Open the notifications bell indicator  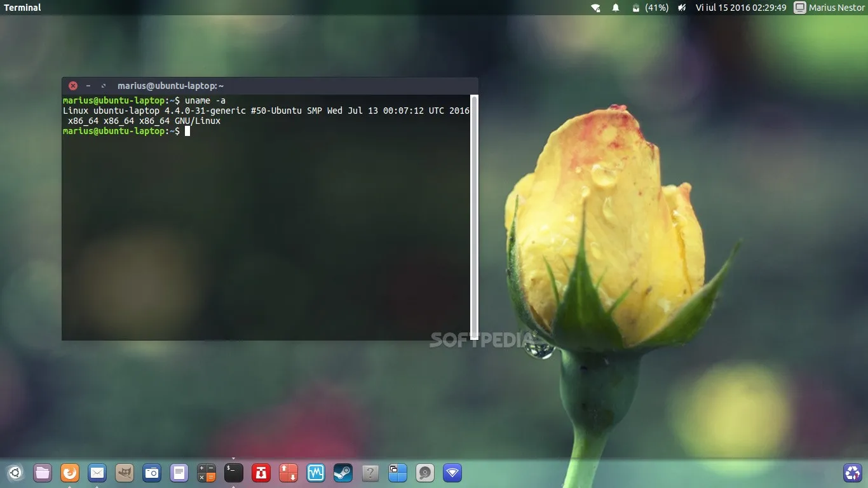614,8
